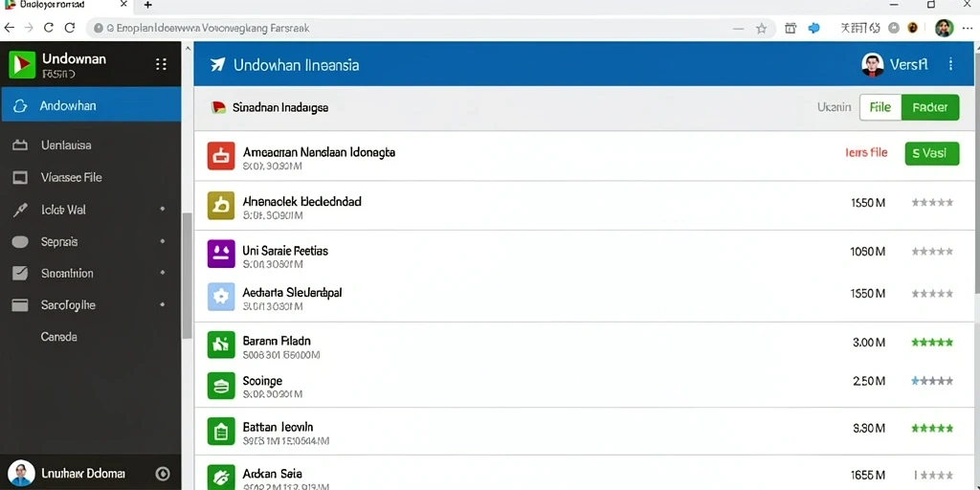This screenshot has width=980, height=490.
Task: Click the browser address bar
Action: pos(432,28)
